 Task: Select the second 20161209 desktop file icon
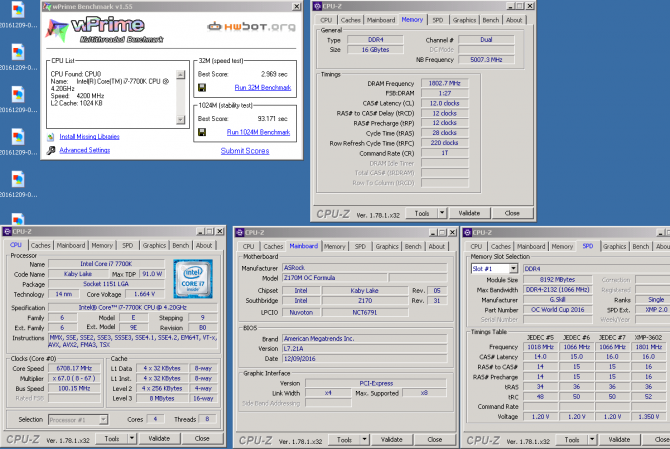point(18,53)
